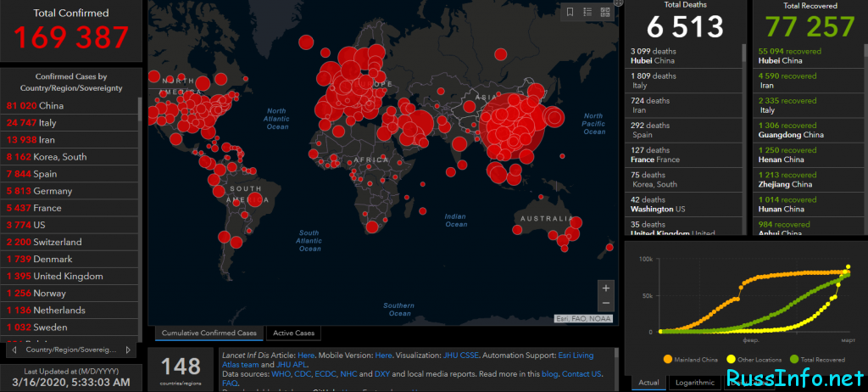Select 8 162 Korea, South row

coord(70,157)
